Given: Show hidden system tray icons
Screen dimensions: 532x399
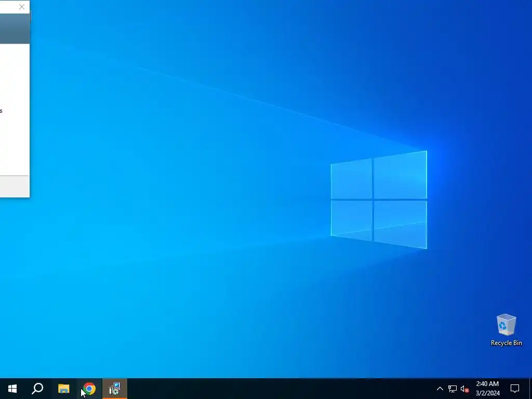Looking at the screenshot, I should (440, 389).
